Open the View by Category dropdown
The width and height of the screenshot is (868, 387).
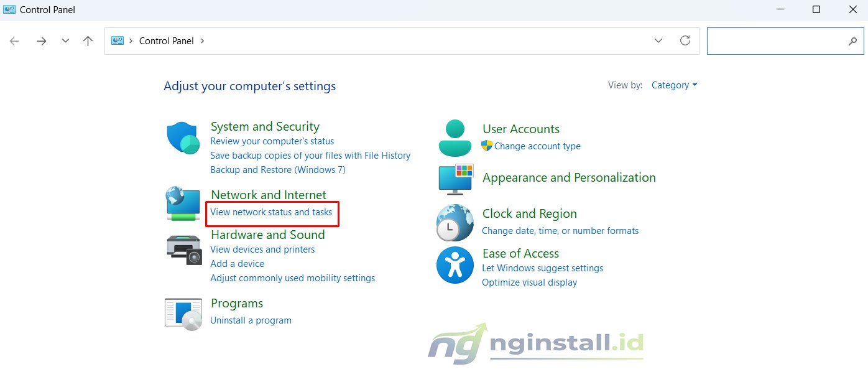click(x=674, y=85)
